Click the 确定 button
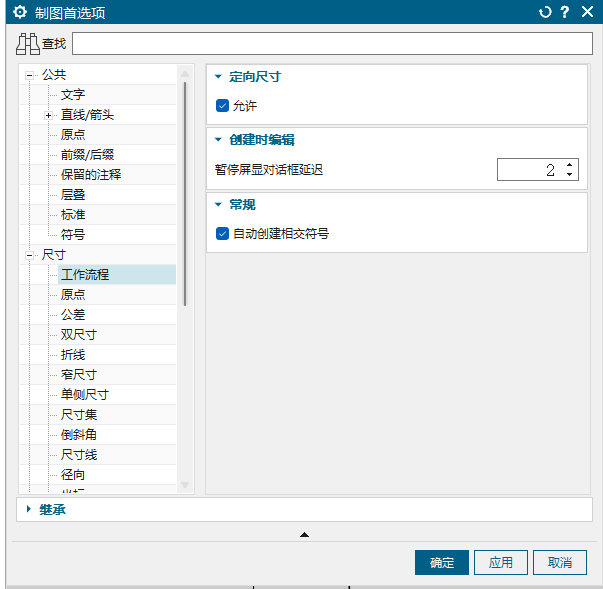Screen dimensions: 603x589 [x=441, y=562]
